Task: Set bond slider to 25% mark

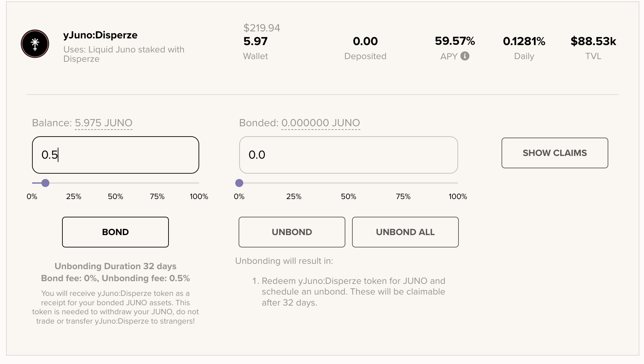Action: (74, 183)
